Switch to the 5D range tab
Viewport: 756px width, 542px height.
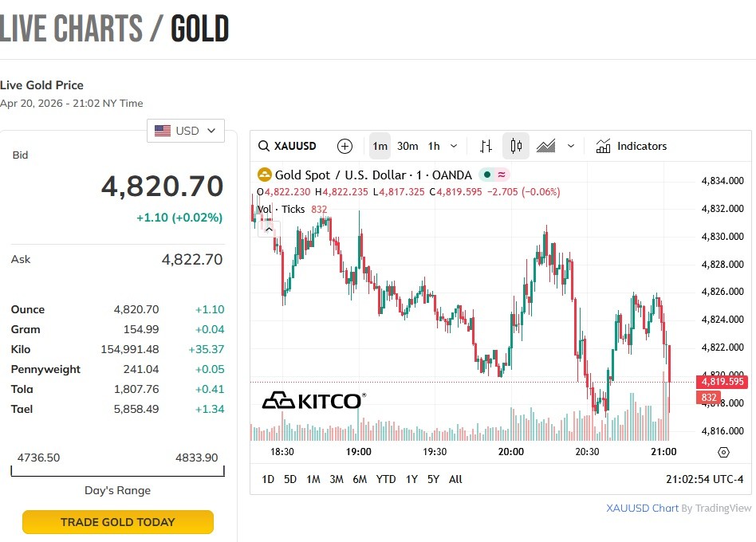[290, 479]
